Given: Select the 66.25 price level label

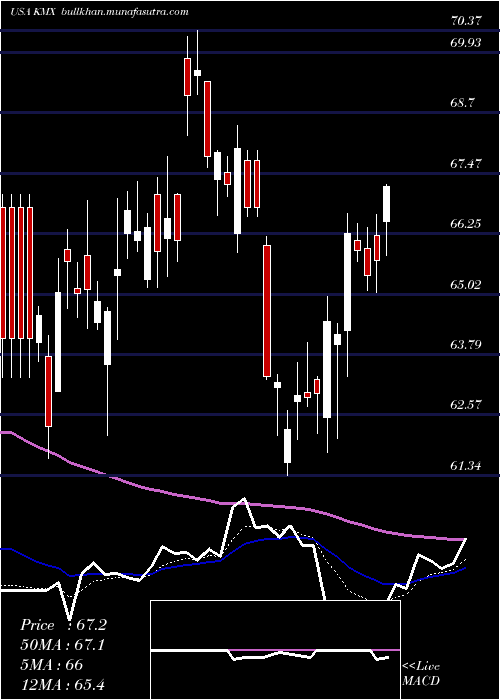Looking at the screenshot, I should pos(466,224).
